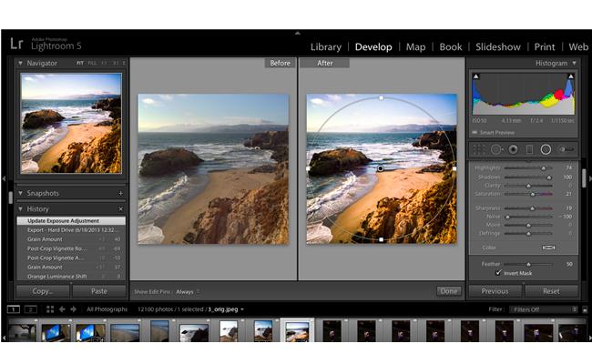Screen dimensions: 592x364
Task: Click the Paste button
Action: pos(99,291)
